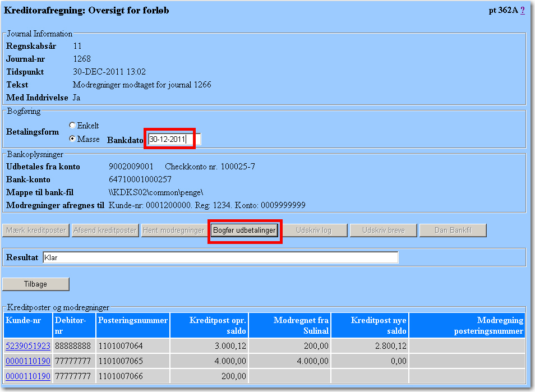
Task: Click the Mærk kreditposter button
Action: point(36,230)
